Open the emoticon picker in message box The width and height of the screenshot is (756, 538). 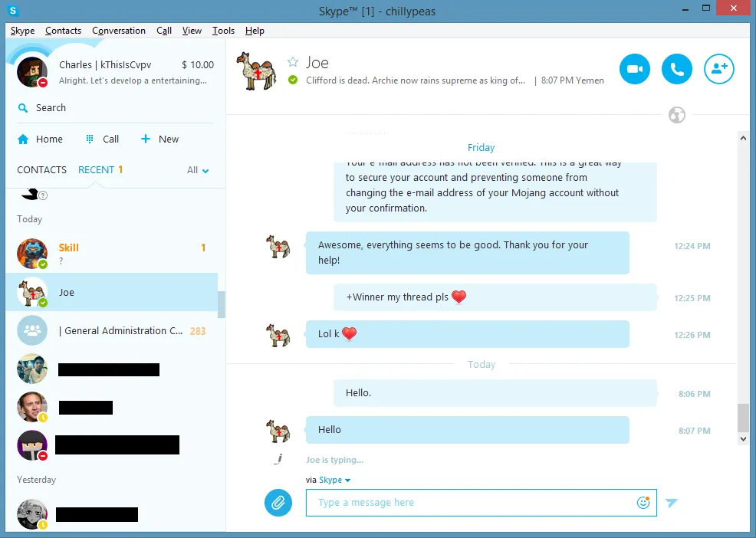[643, 502]
